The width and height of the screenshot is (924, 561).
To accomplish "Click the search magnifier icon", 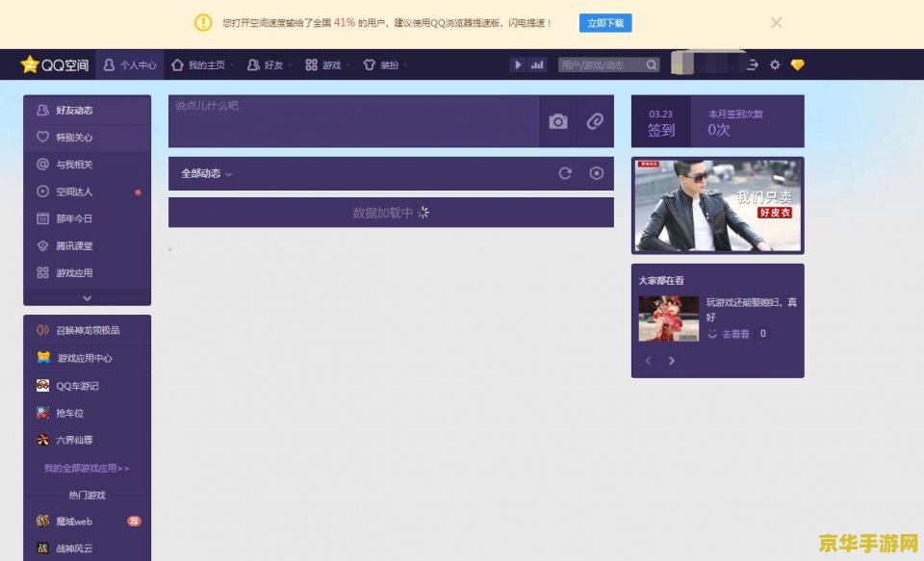I will [x=652, y=64].
